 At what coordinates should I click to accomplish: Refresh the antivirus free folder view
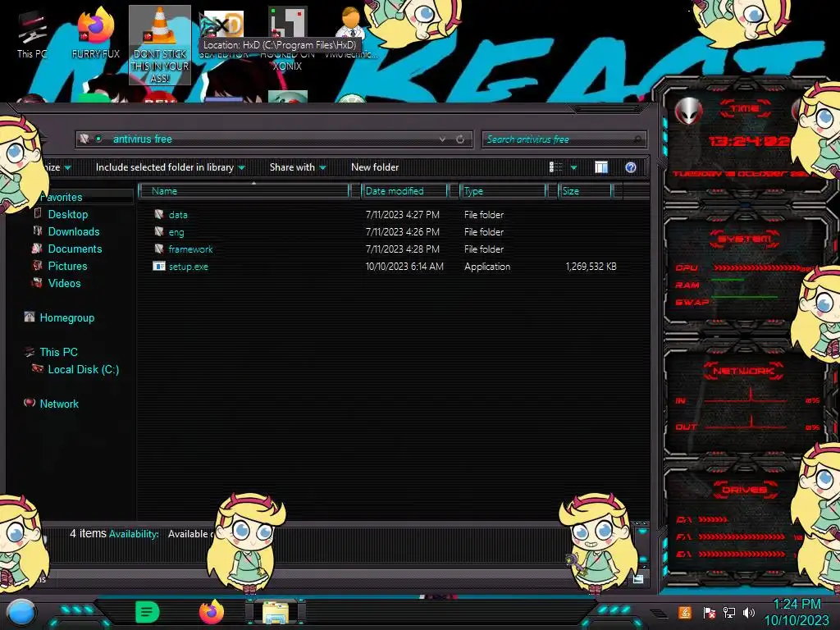(460, 139)
